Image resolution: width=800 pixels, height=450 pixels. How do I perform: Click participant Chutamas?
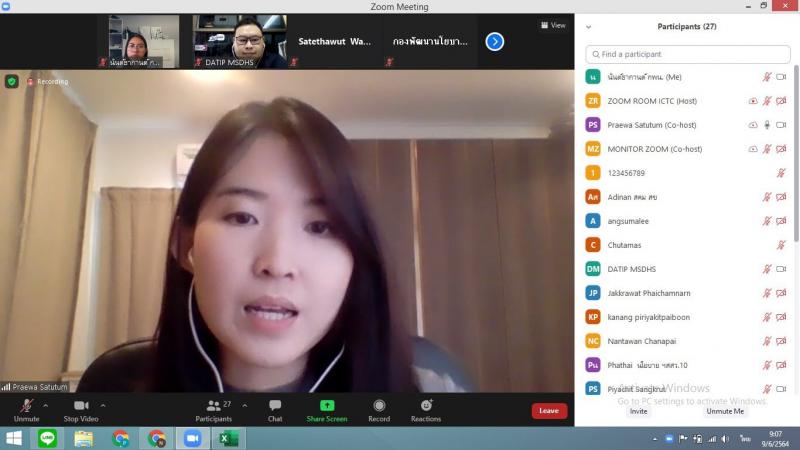687,245
